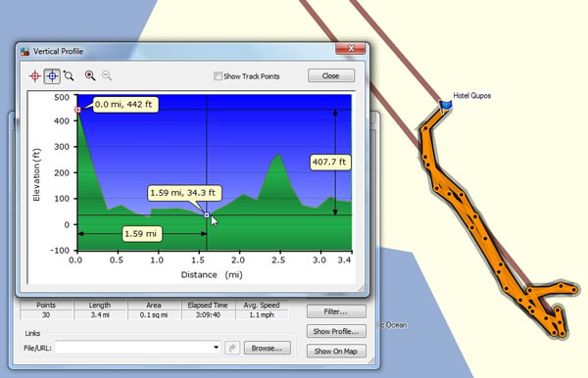Click the Length value 3.4 mi

100,315
